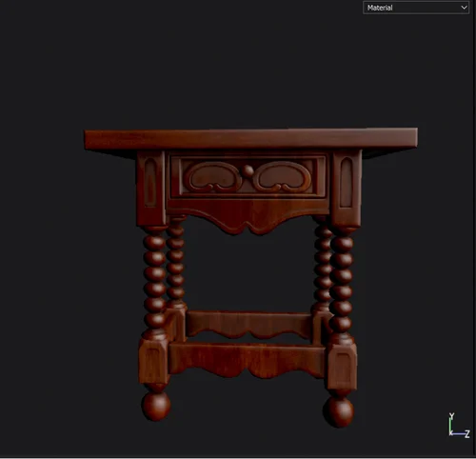The height and width of the screenshot is (459, 476).
Task: Open the Material dropdown
Action: coord(416,8)
